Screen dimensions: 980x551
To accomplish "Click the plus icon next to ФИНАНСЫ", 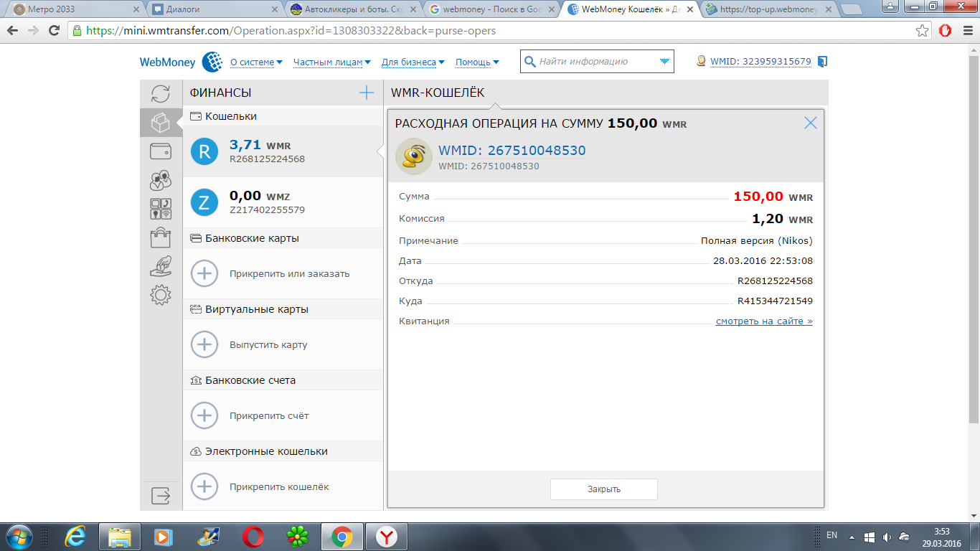I will coord(367,93).
